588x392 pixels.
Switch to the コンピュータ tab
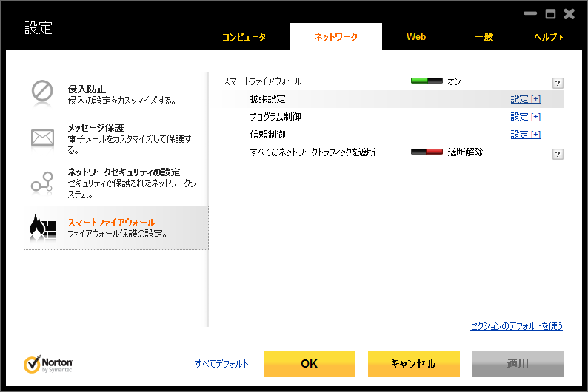pos(244,37)
